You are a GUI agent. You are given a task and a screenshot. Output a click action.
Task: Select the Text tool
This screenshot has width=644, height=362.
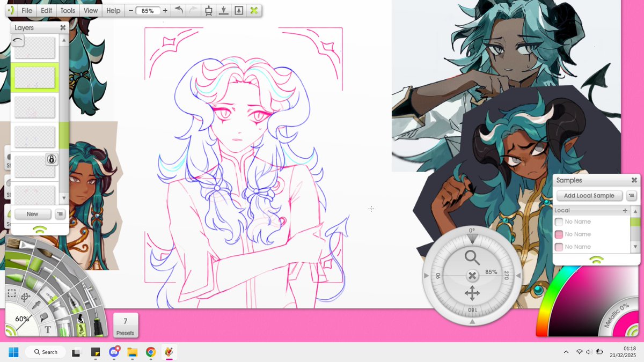(x=48, y=329)
